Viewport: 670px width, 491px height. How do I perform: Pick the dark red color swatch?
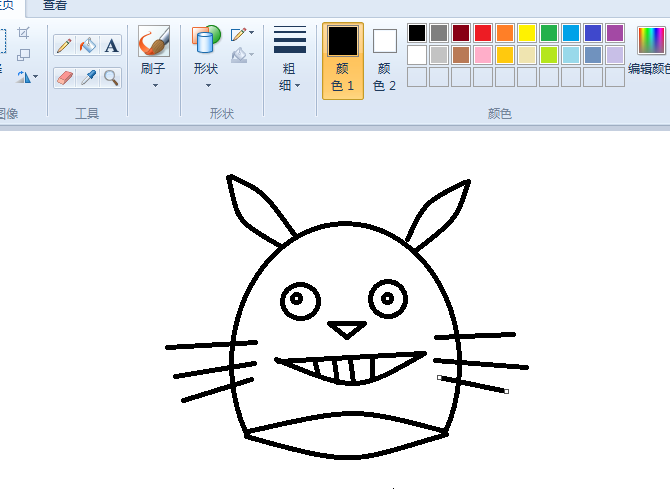461,33
